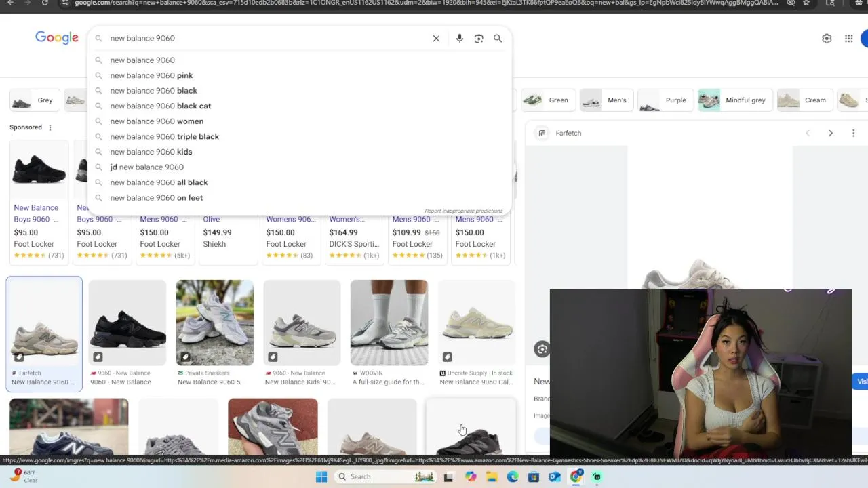Image resolution: width=868 pixels, height=488 pixels.
Task: Filter images by Grey chip
Action: tap(34, 100)
